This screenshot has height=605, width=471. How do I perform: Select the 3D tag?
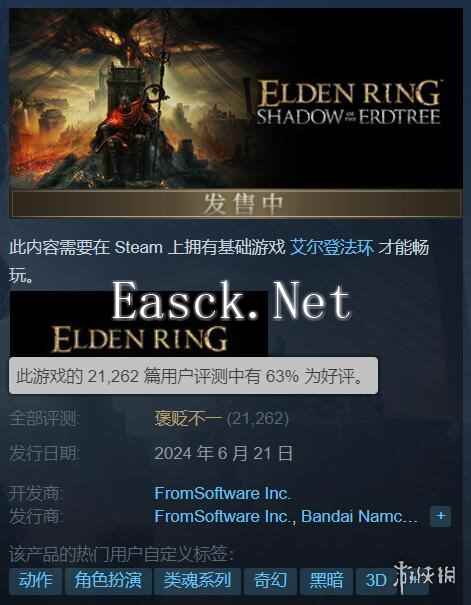[x=375, y=581]
